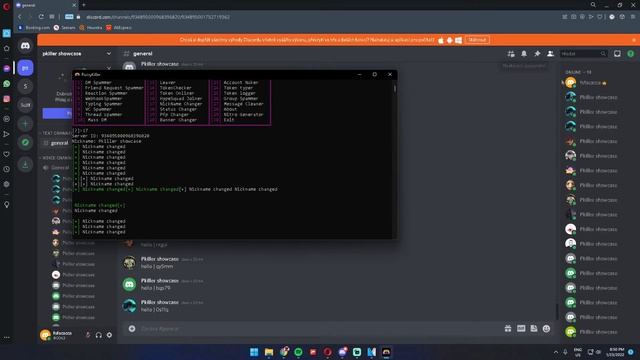Collapse the Text Channels category
The width and height of the screenshot is (640, 360).
pos(56,133)
